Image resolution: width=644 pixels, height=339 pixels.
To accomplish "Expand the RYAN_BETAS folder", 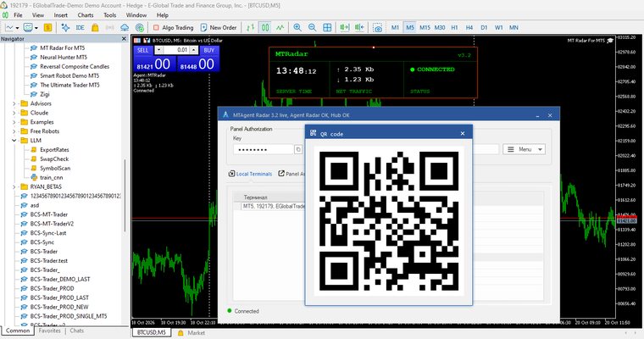I will (14, 186).
